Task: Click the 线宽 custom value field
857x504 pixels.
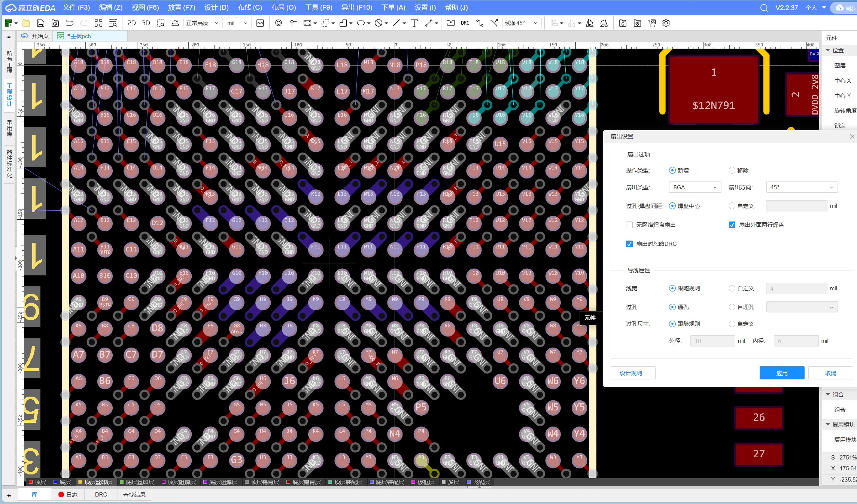Action: point(796,288)
